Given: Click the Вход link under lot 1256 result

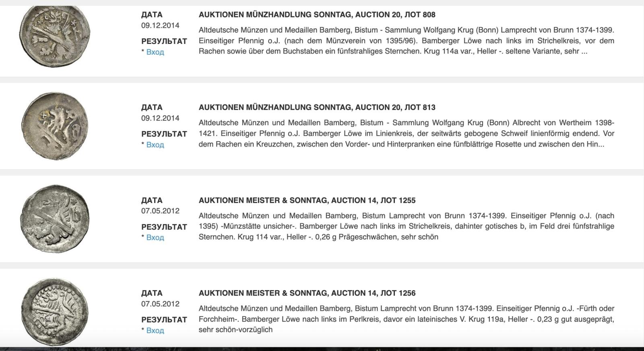Looking at the screenshot, I should pos(155,330).
